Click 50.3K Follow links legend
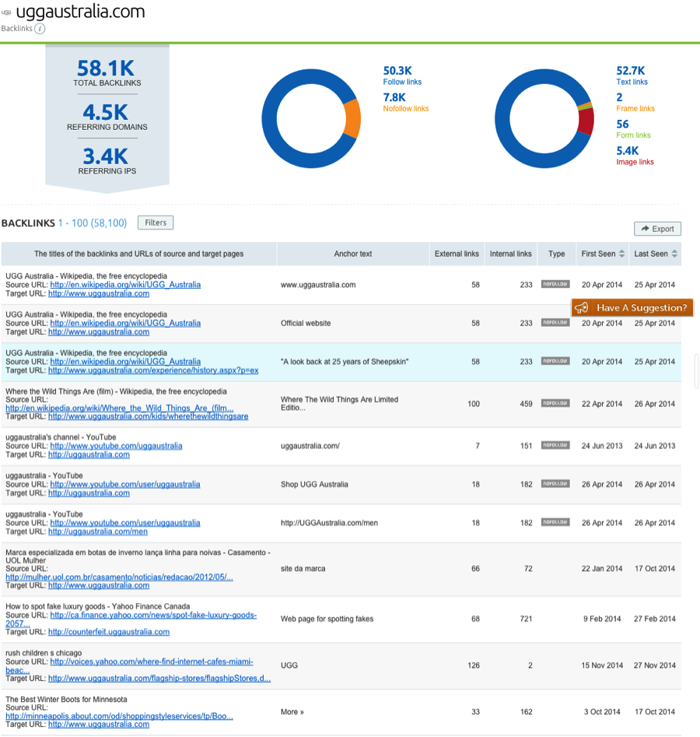The width and height of the screenshot is (700, 737). point(402,75)
